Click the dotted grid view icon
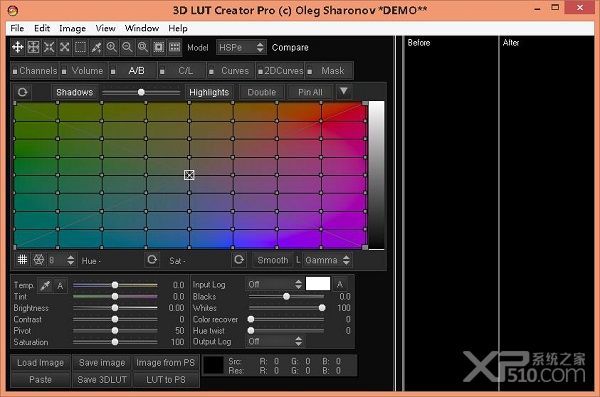Image resolution: width=600 pixels, height=397 pixels. coord(174,47)
